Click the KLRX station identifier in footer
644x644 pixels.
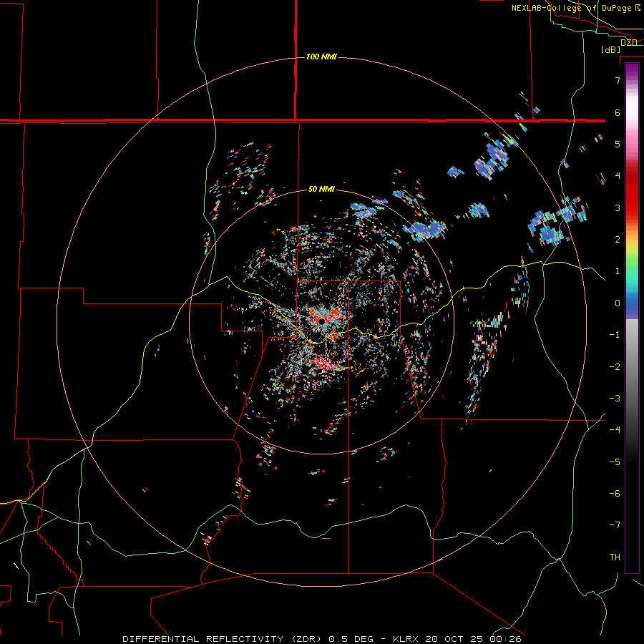[406, 639]
